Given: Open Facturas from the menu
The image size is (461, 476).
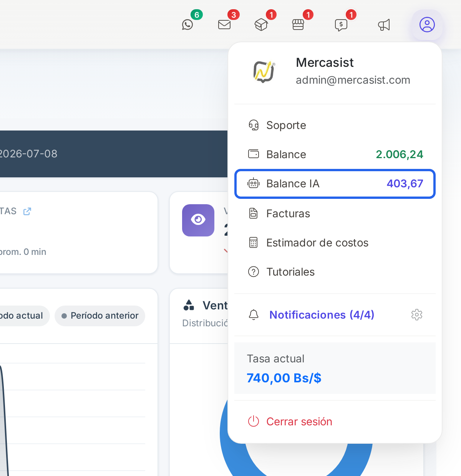Looking at the screenshot, I should coord(335,213).
